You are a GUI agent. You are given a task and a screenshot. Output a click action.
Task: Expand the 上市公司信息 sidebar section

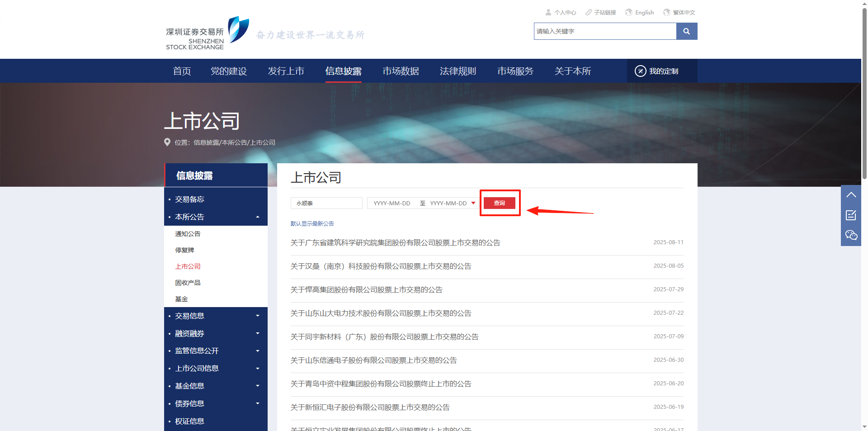coord(258,369)
